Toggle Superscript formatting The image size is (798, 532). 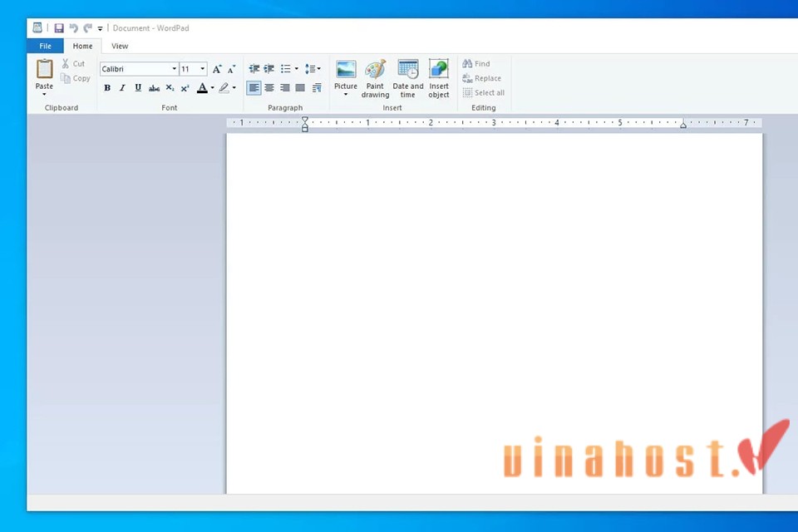coord(185,88)
